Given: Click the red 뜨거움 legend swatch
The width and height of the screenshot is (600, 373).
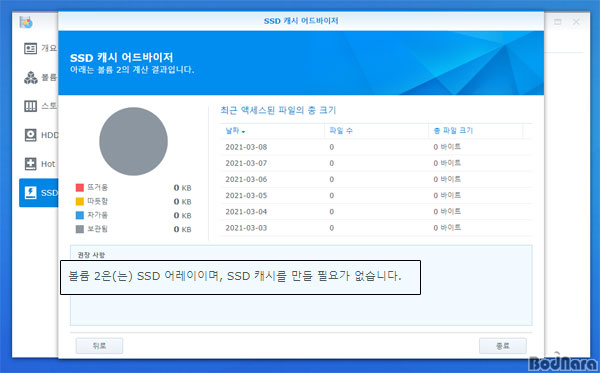Looking at the screenshot, I should (80, 187).
